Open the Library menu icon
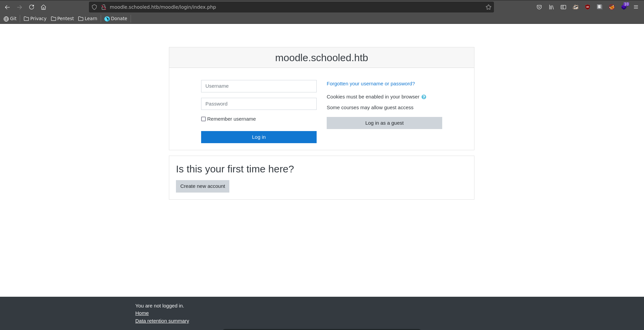 pyautogui.click(x=551, y=7)
